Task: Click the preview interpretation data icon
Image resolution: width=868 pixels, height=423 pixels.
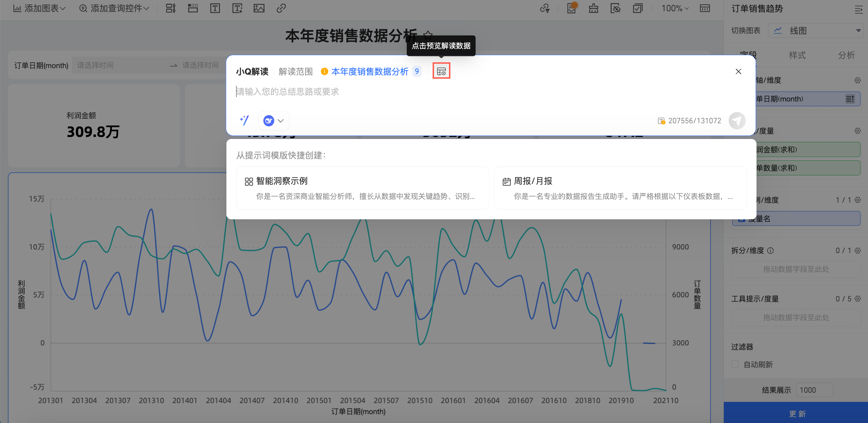Action: (441, 71)
